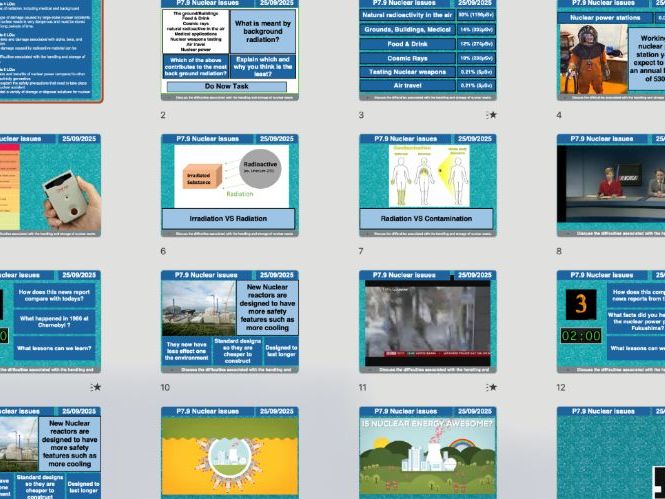Click slide number 12 label

click(x=561, y=387)
